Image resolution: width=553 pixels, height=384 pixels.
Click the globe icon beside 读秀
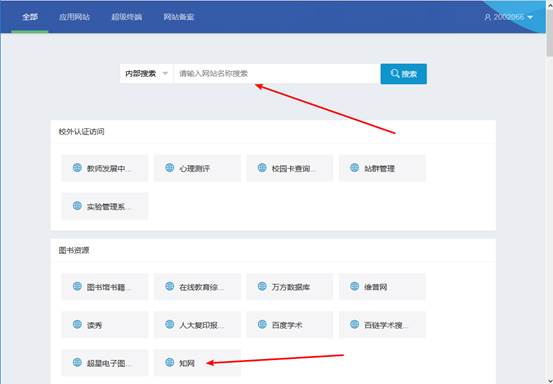[77, 324]
